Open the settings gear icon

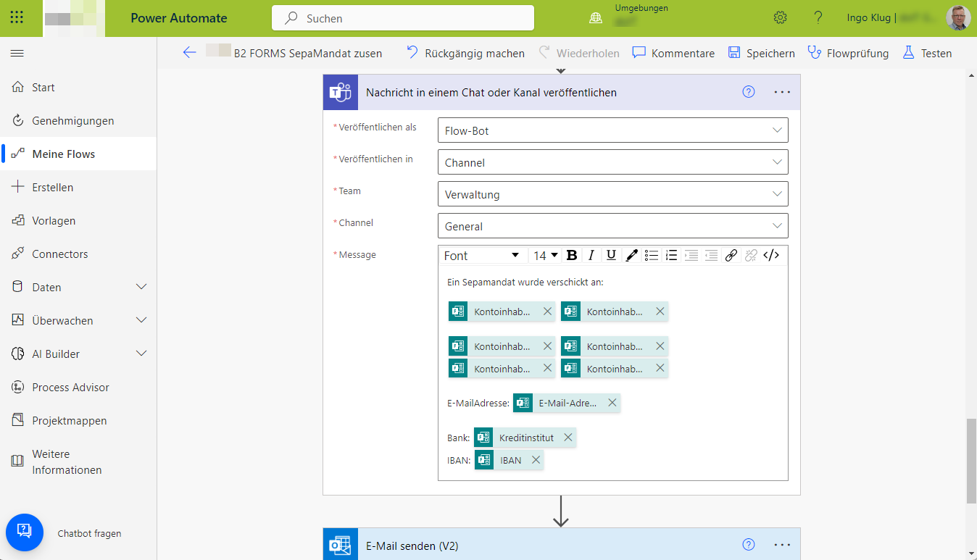tap(780, 18)
